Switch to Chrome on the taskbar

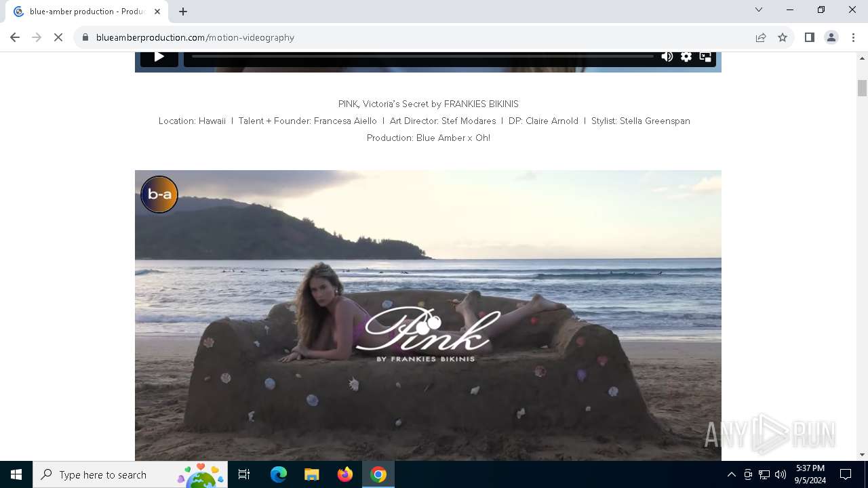click(378, 474)
